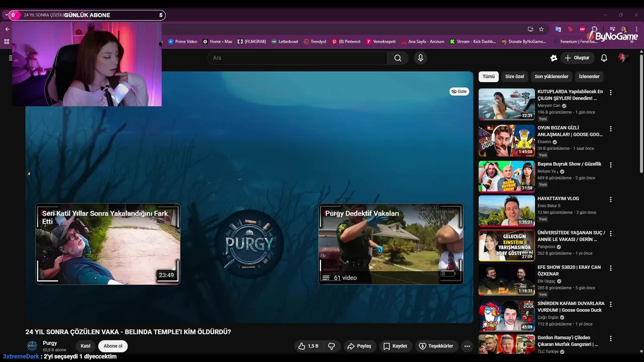Open options for Gordon Ramsay video
Image resolution: width=644 pixels, height=362 pixels.
(611, 338)
